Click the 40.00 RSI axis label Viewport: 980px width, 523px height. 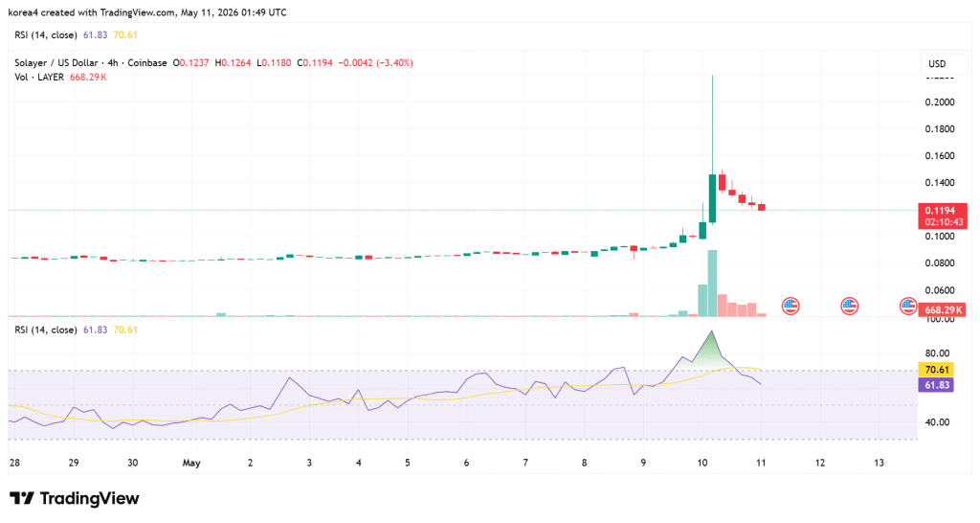click(937, 422)
